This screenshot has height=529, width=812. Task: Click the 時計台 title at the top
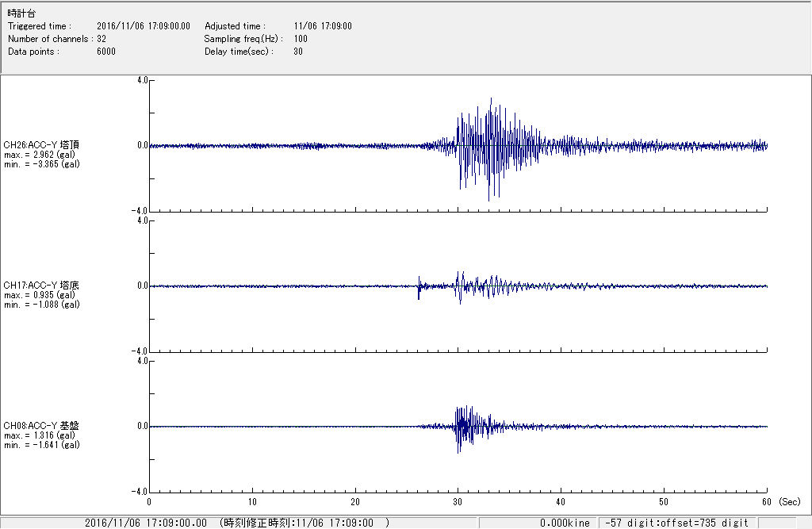pyautogui.click(x=21, y=13)
